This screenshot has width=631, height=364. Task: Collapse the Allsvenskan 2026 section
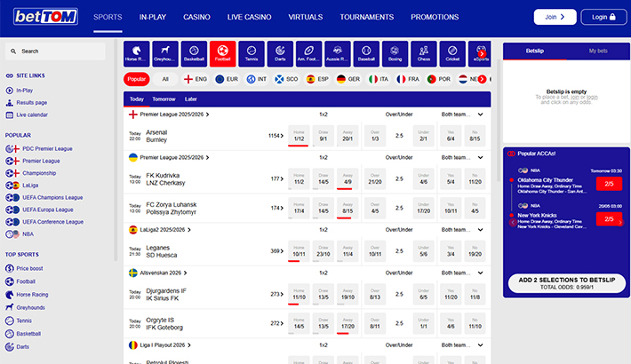coord(481,273)
